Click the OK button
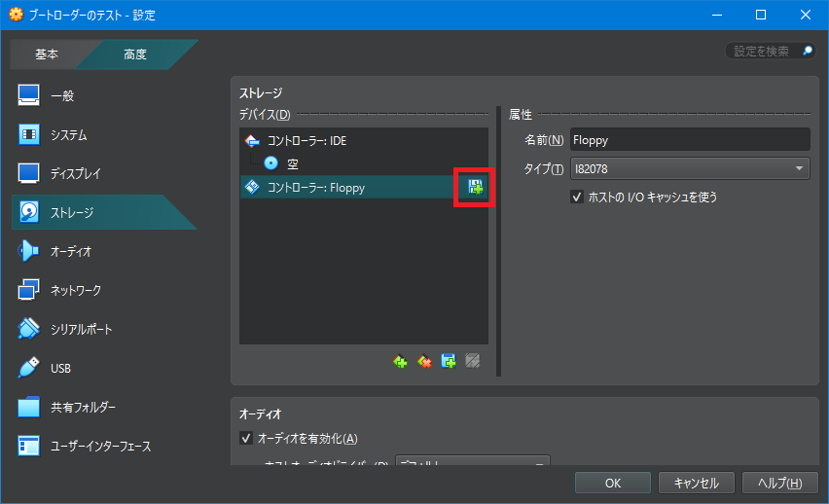829x504 pixels. click(613, 483)
